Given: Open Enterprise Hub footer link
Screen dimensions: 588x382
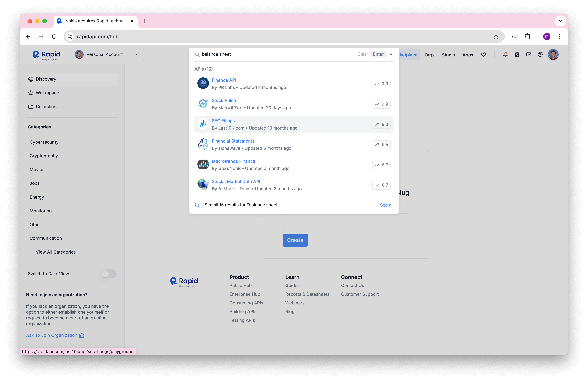Looking at the screenshot, I should (x=245, y=294).
